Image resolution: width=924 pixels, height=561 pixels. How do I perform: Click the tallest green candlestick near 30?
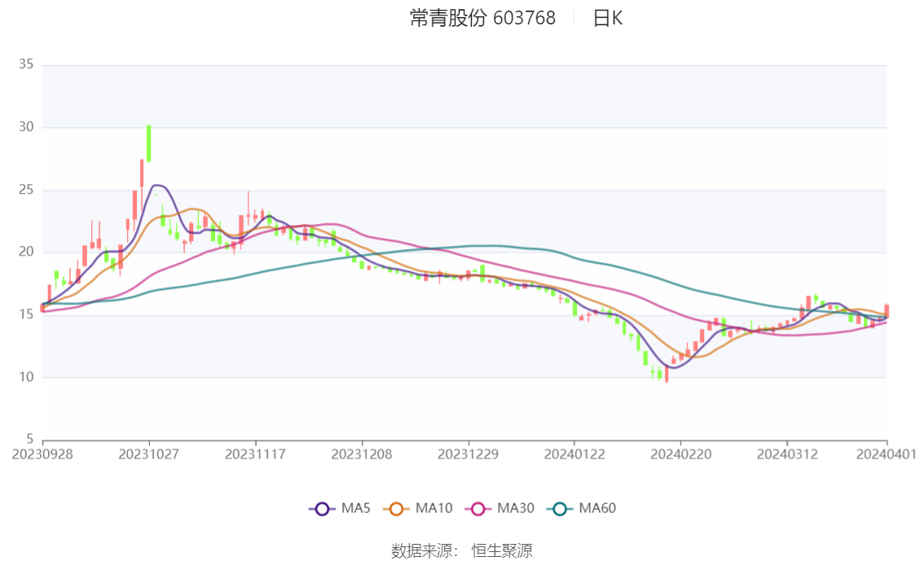click(x=149, y=143)
